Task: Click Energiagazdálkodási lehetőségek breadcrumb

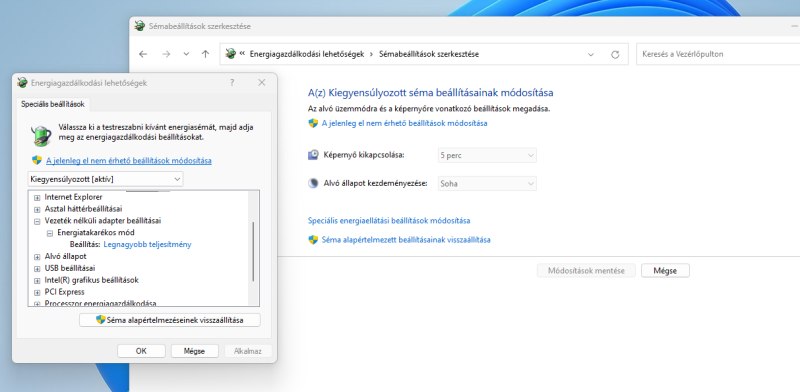Action: [x=307, y=54]
